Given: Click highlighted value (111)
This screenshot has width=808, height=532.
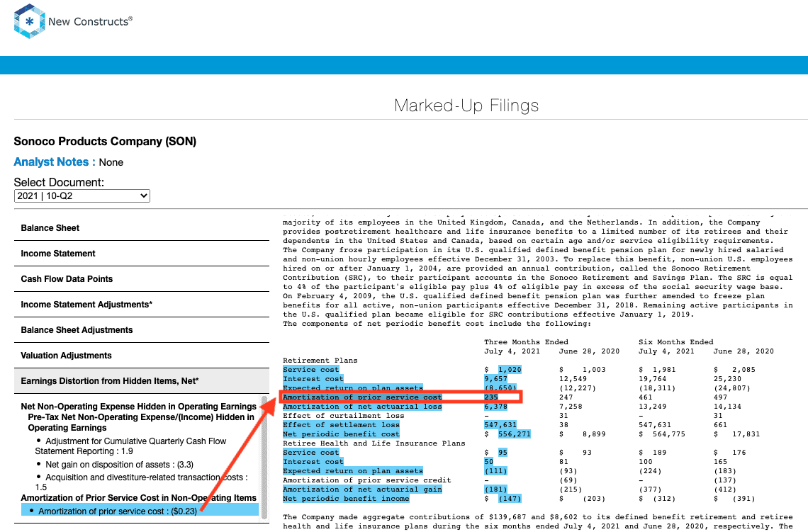Looking at the screenshot, I should 495,470.
